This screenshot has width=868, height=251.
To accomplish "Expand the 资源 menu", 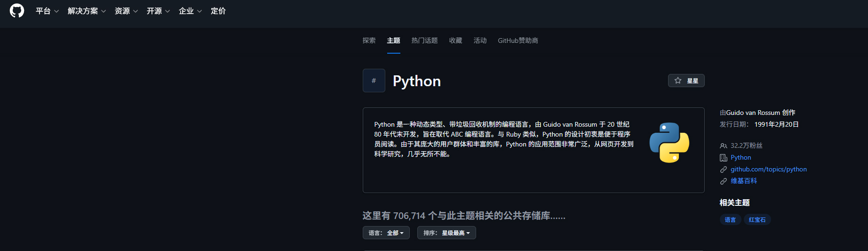I will (127, 11).
